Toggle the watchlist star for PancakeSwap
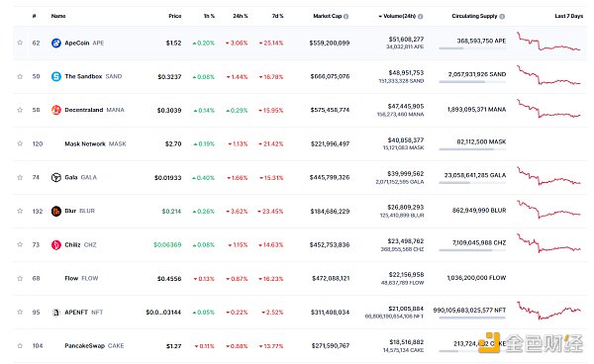 (20, 345)
